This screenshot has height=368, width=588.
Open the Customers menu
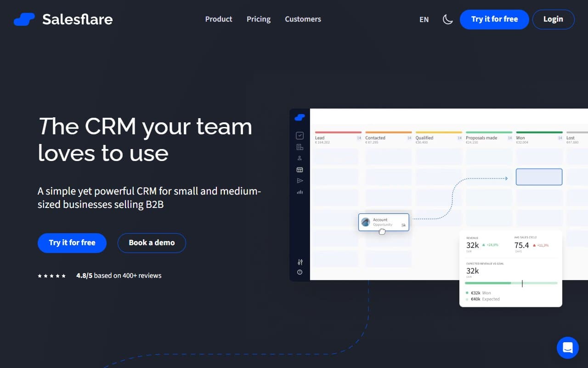[303, 19]
